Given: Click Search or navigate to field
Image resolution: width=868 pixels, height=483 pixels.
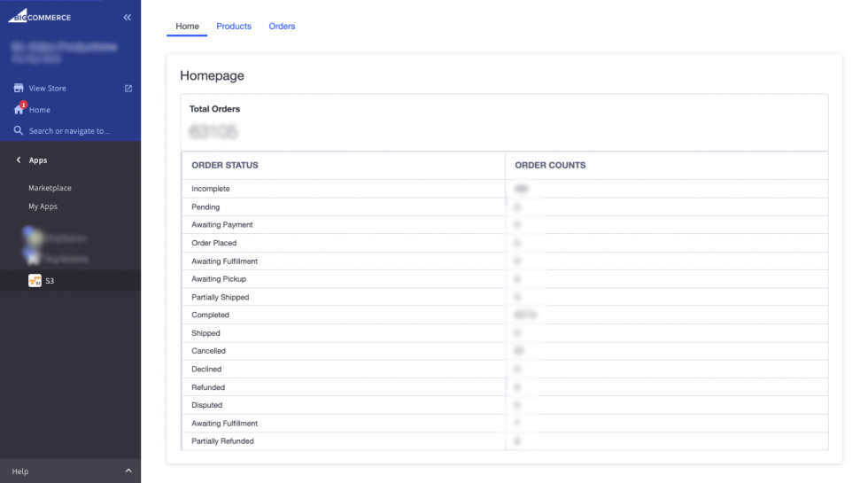Looking at the screenshot, I should pos(69,131).
